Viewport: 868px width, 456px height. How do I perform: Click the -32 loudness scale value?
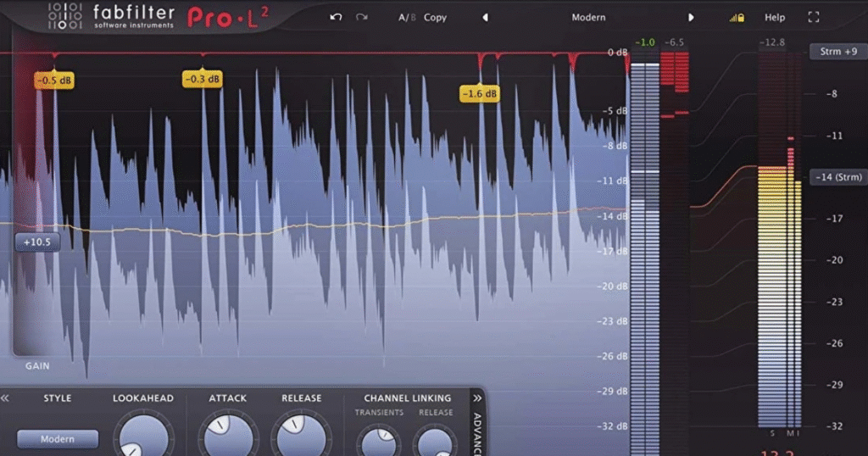click(834, 426)
